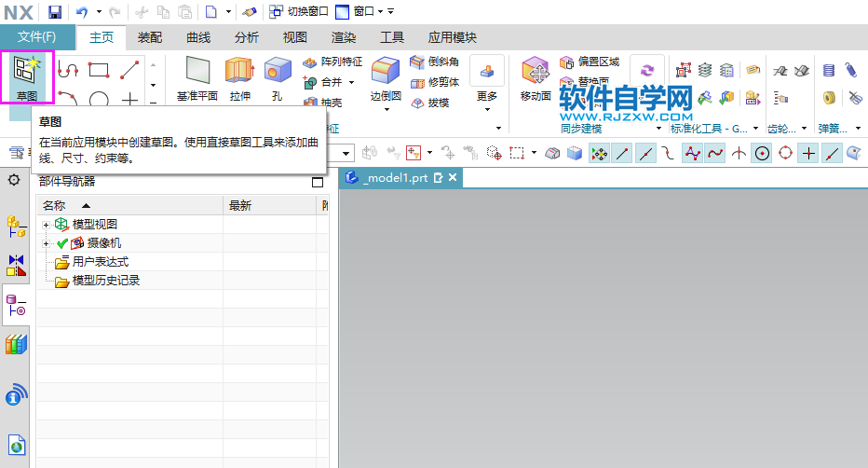
Task: Select the Circle sketch tool
Action: (x=99, y=99)
